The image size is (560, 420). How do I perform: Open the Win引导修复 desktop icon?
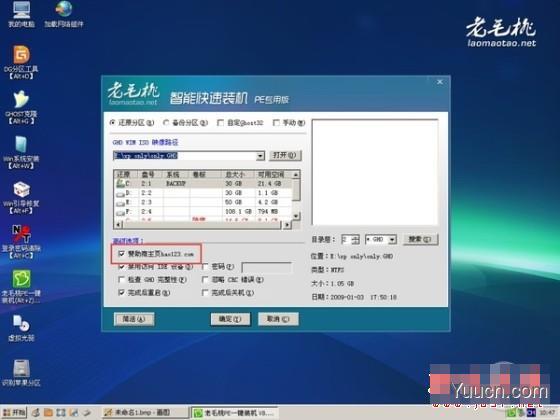(x=21, y=197)
